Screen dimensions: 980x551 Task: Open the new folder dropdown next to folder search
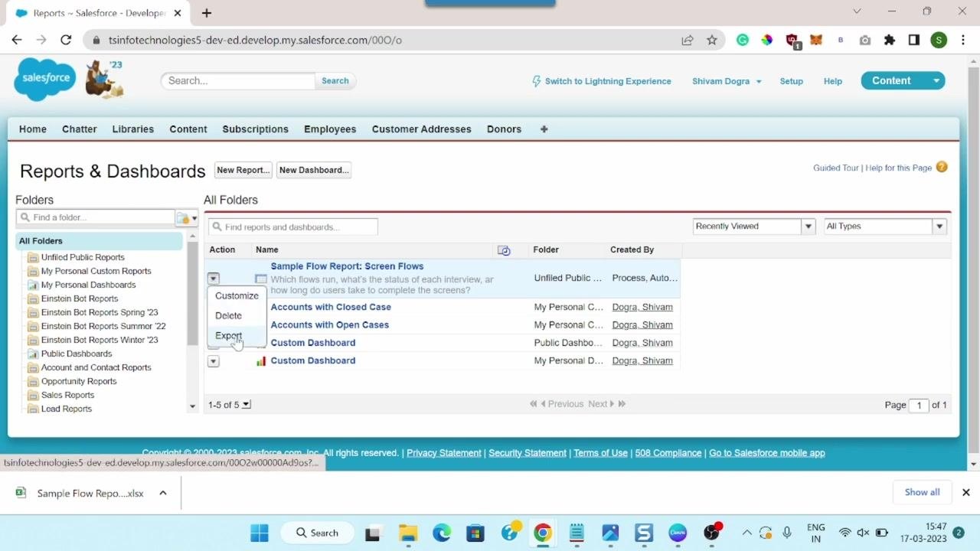[x=187, y=218]
